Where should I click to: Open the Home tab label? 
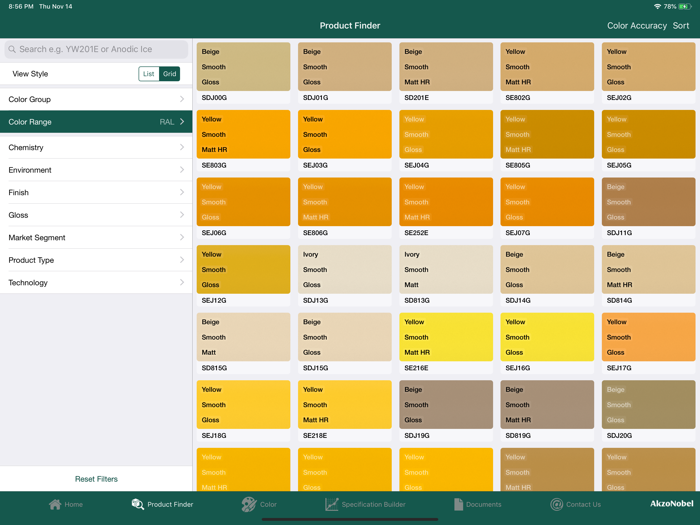point(74,504)
